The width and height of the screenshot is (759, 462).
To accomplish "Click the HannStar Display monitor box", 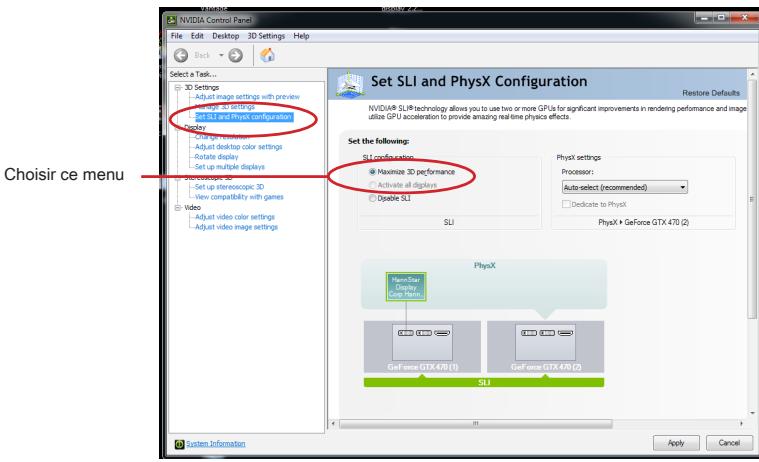I will click(406, 287).
